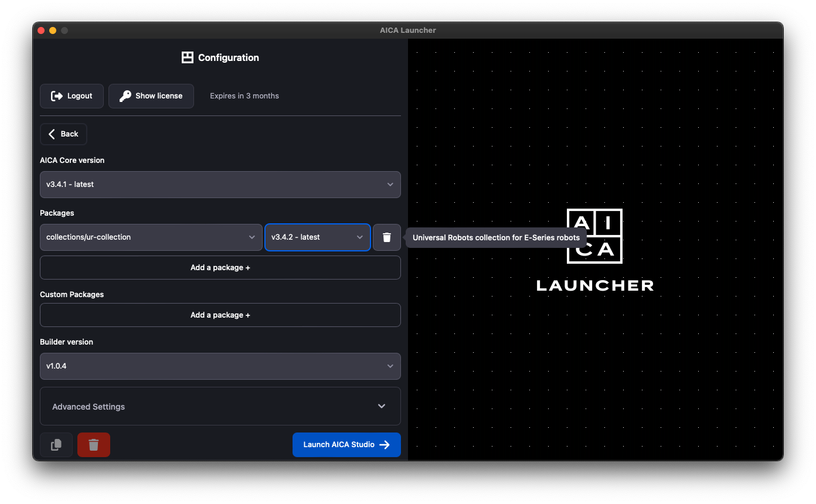Click Add a package under Custom Packages
Image resolution: width=816 pixels, height=504 pixels.
(x=220, y=315)
